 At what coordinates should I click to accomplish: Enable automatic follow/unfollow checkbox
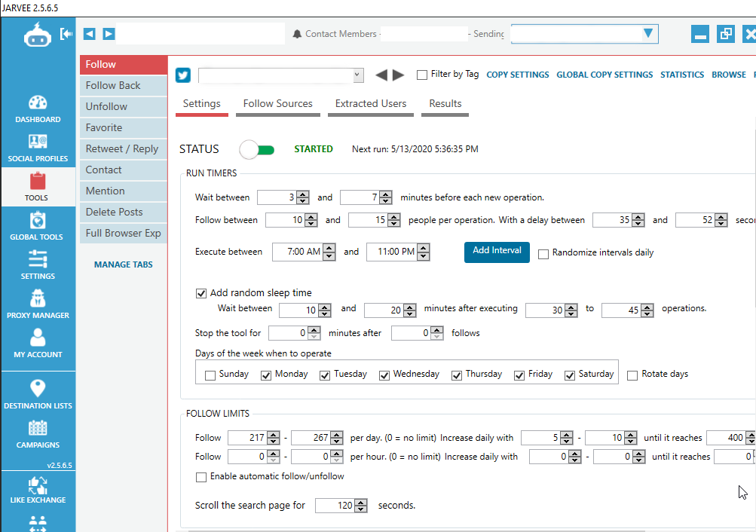pyautogui.click(x=201, y=477)
